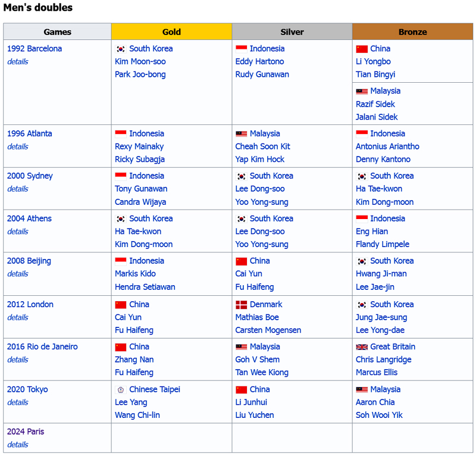Screen dimensions: 476x456
Task: Open Li Yongbo player link
Action: point(373,62)
